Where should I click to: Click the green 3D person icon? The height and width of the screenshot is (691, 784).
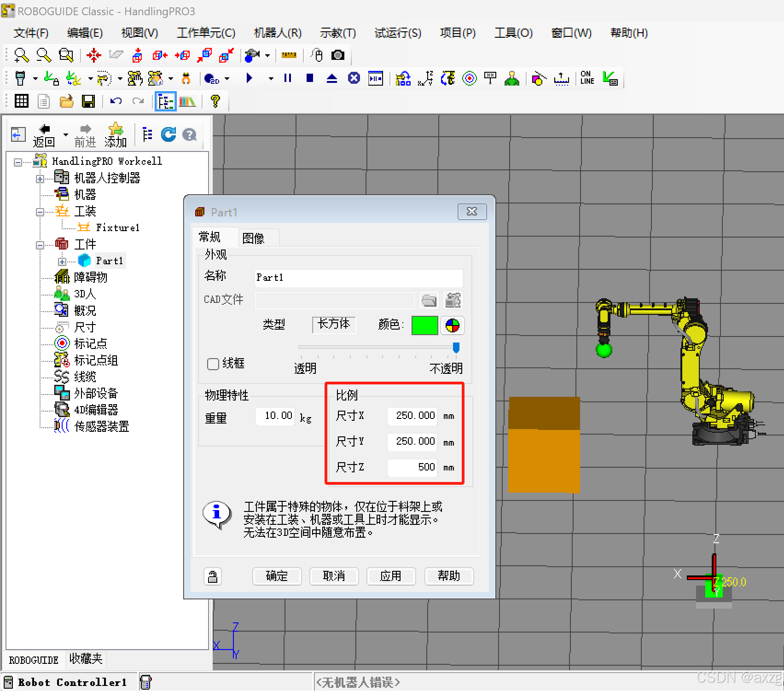(x=511, y=78)
